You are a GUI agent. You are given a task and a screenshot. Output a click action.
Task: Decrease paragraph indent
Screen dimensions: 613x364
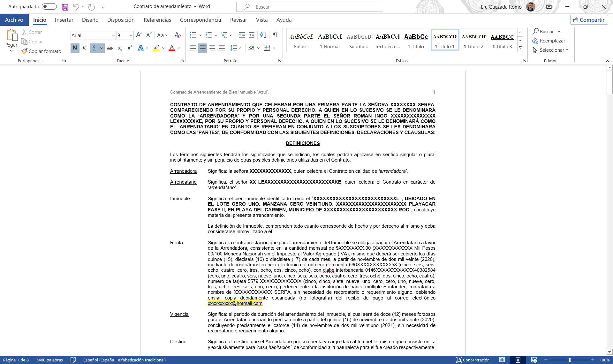242,35
